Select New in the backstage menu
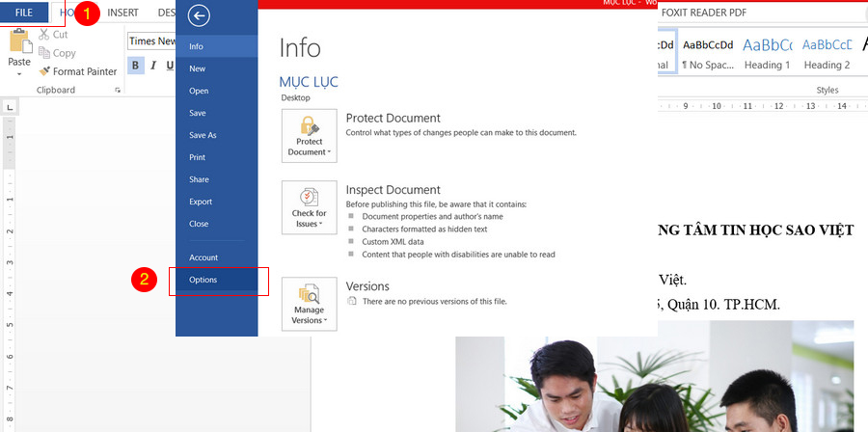 [x=216, y=68]
